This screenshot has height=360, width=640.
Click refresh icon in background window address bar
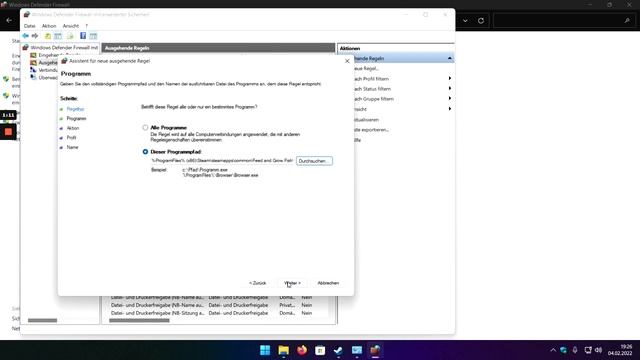click(481, 20)
